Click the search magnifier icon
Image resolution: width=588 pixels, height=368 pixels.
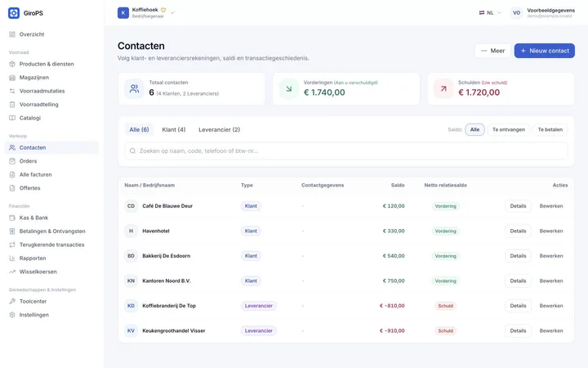tap(132, 151)
